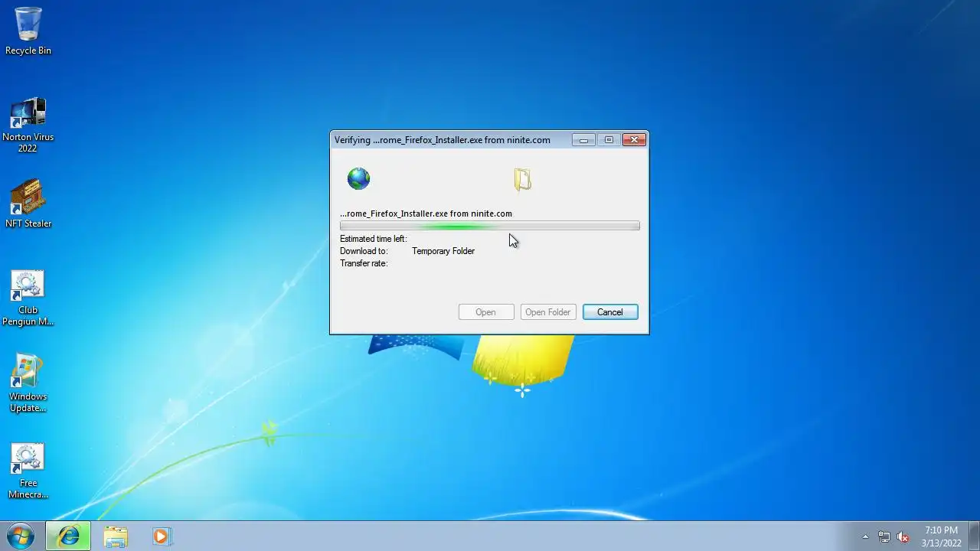Click the disabled Open Folder button
980x551 pixels.
[x=548, y=312]
